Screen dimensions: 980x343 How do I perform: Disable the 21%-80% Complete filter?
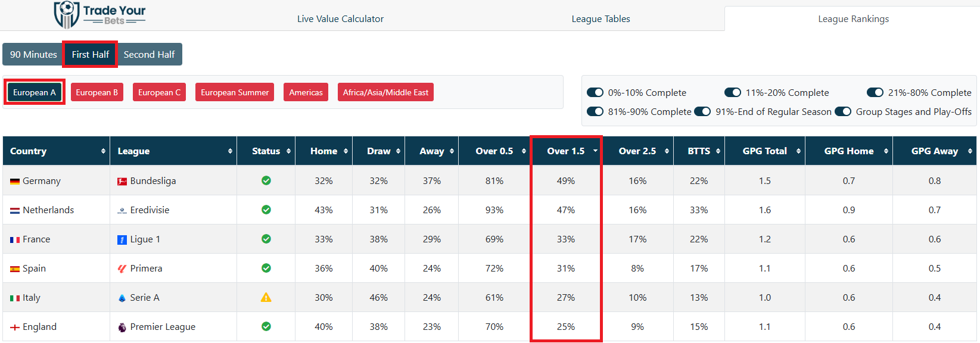[875, 92]
